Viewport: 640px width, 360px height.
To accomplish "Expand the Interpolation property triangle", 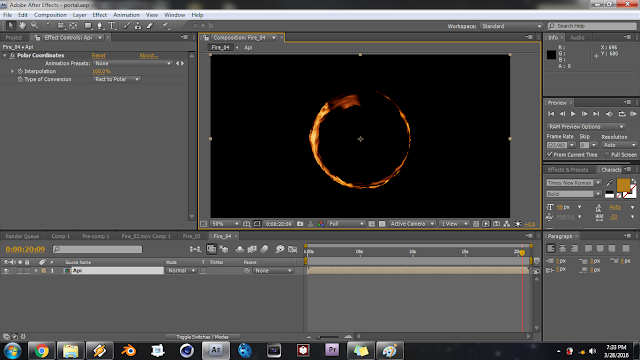I will point(12,71).
